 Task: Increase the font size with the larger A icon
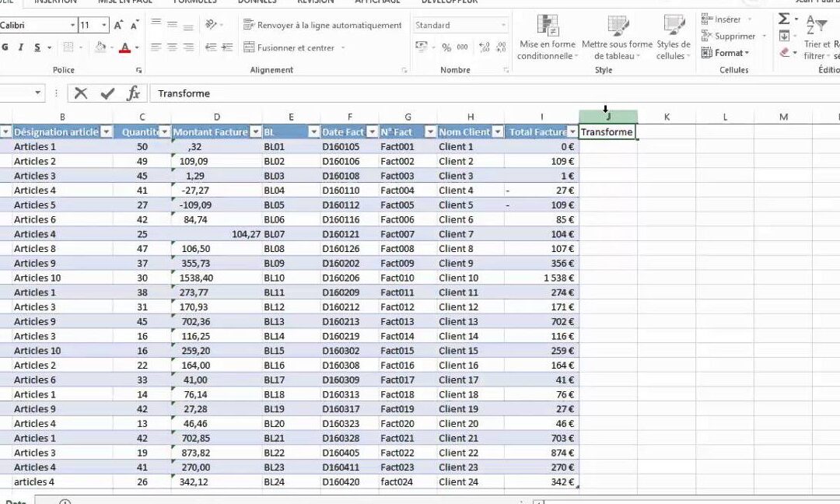pos(118,25)
